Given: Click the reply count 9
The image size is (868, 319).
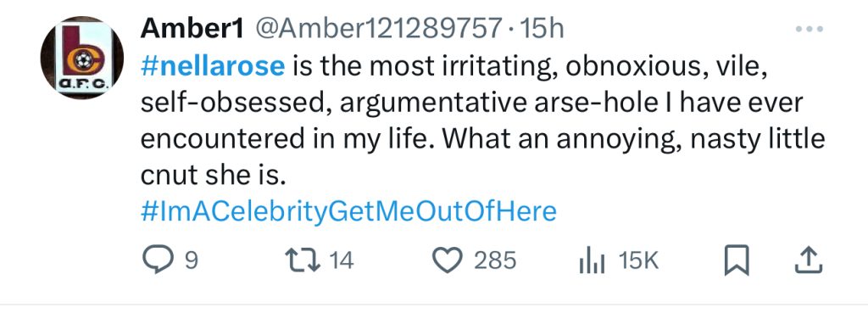Looking at the screenshot, I should click(191, 260).
